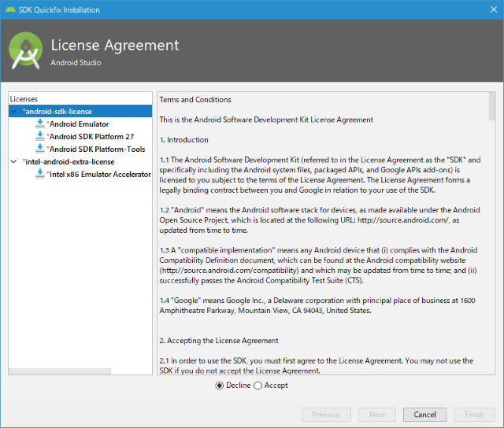Select the Android Emulator item
The image size is (504, 428).
77,124
